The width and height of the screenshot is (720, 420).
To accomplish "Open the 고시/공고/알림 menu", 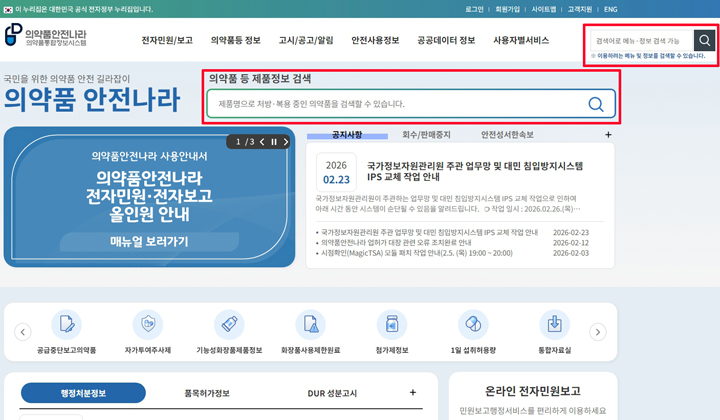I will 306,40.
